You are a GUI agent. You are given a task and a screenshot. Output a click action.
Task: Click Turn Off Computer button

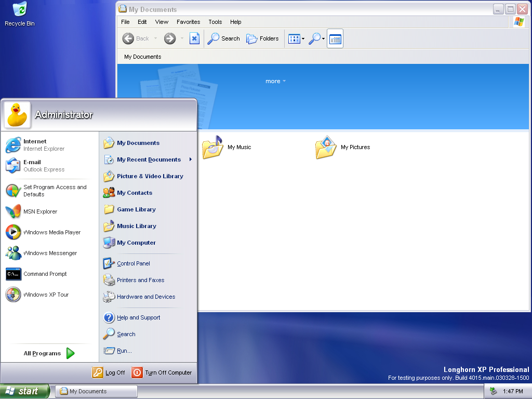(162, 373)
